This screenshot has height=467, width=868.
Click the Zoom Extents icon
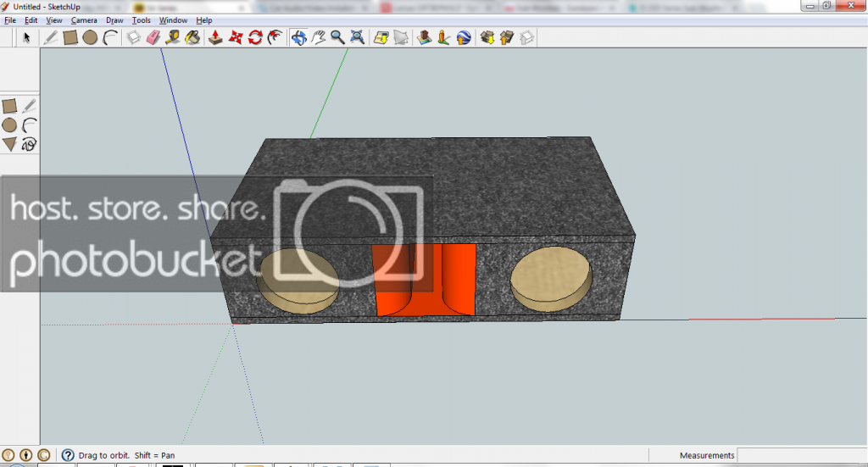pos(358,37)
